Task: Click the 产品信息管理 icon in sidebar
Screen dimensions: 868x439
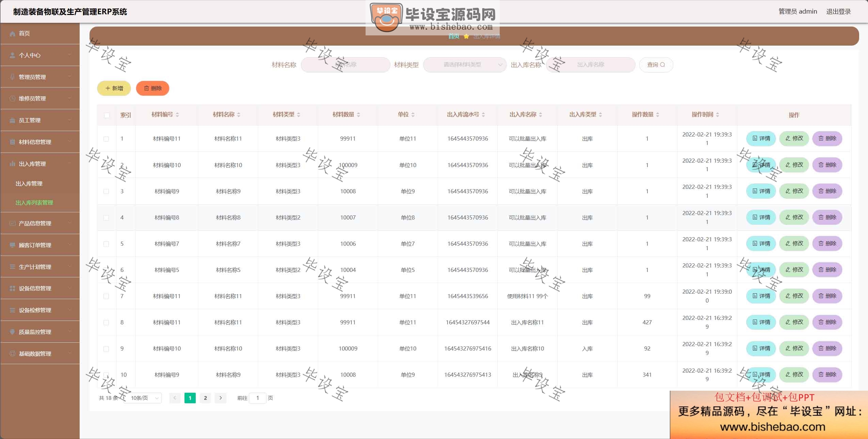Action: pos(13,223)
